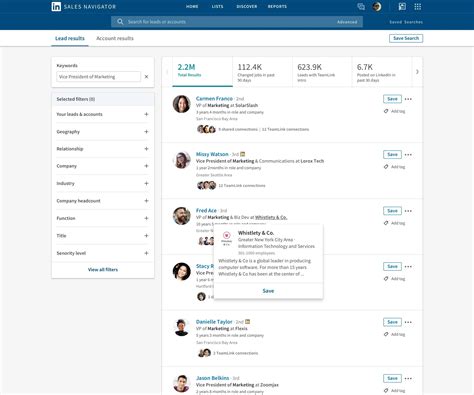Open Jason Belkins' profile photo

tap(182, 383)
